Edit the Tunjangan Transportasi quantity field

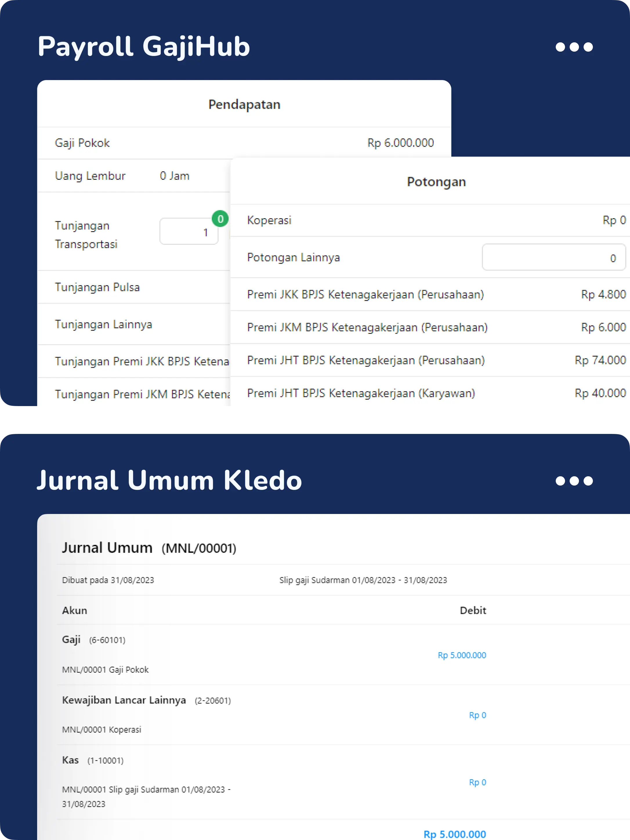[x=189, y=231]
